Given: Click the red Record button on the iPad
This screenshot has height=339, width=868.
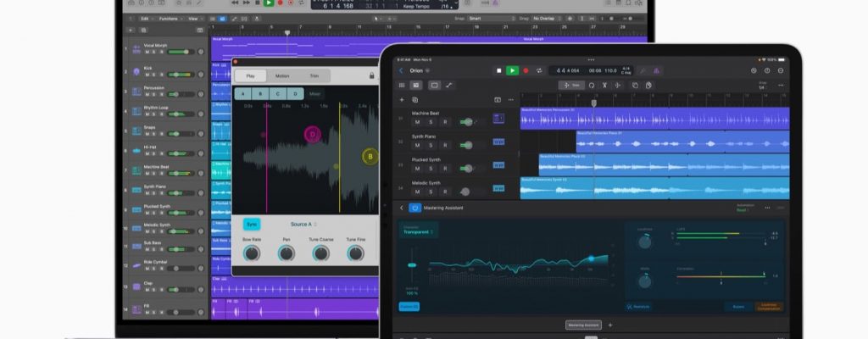Looking at the screenshot, I should click(526, 70).
